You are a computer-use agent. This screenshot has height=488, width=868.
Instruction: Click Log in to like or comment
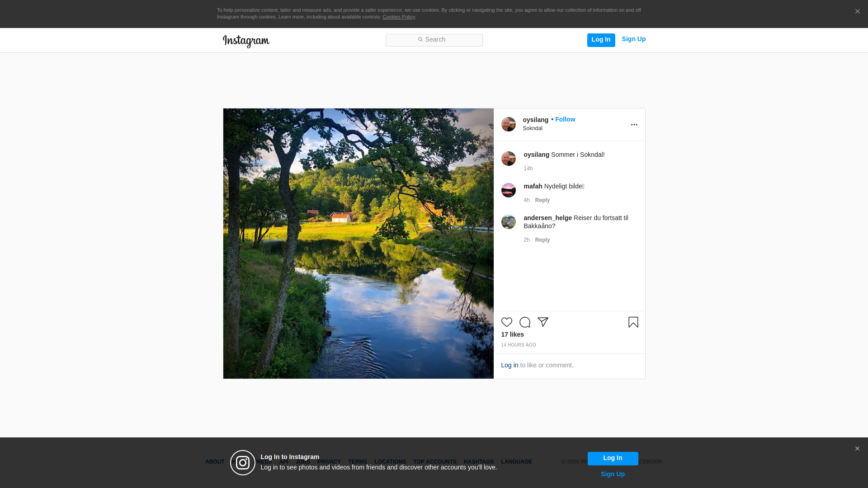click(x=509, y=365)
